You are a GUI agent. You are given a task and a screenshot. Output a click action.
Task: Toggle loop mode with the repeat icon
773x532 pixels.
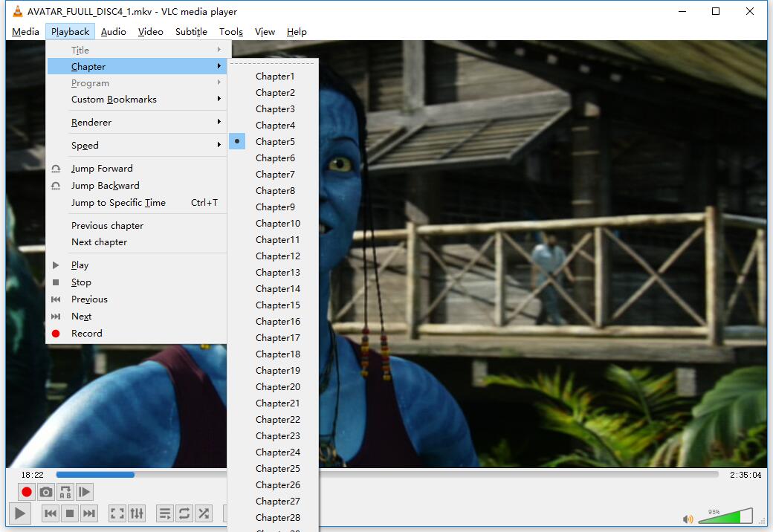184,513
